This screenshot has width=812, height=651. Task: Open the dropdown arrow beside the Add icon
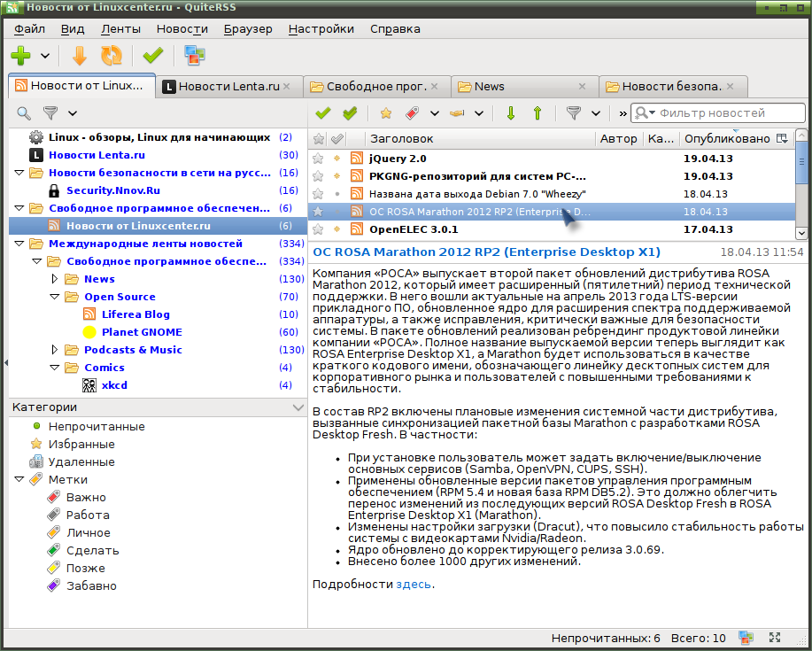pos(45,56)
